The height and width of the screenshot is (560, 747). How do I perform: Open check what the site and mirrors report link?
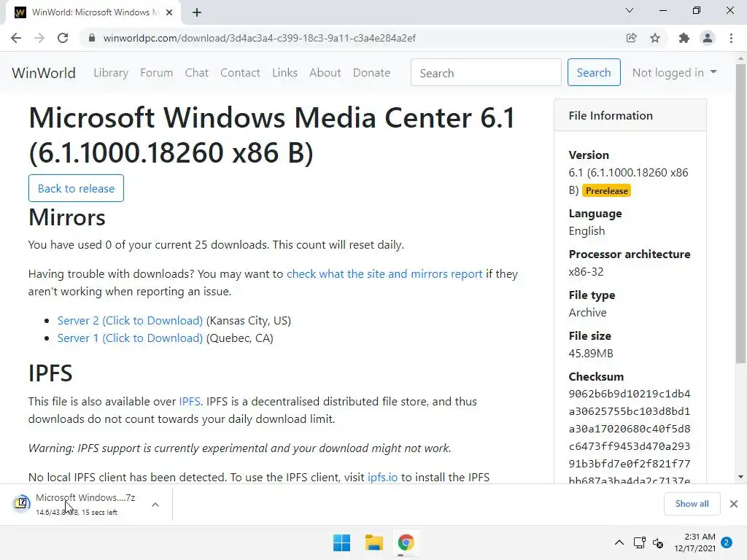pyautogui.click(x=384, y=274)
